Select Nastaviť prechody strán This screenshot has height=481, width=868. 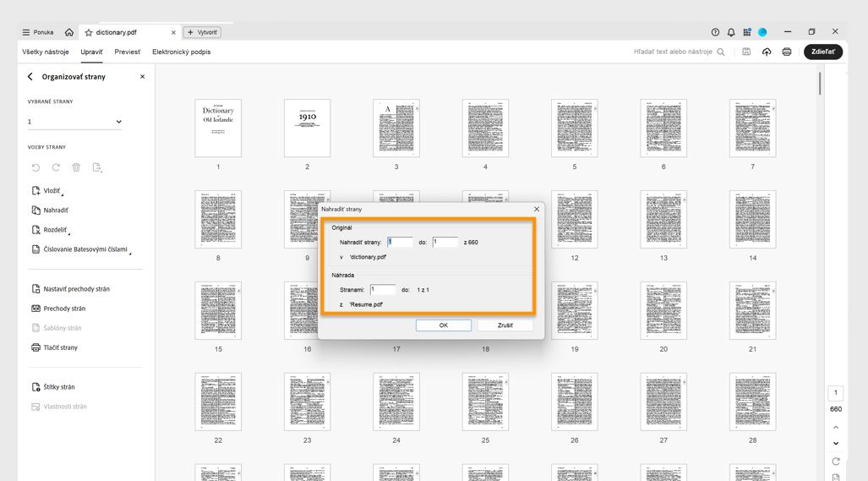point(71,289)
